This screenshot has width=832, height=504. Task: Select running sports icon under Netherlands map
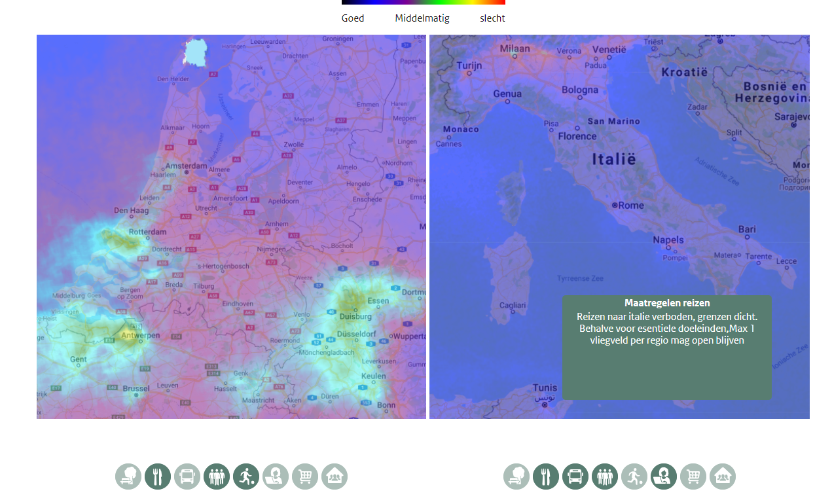tap(246, 477)
